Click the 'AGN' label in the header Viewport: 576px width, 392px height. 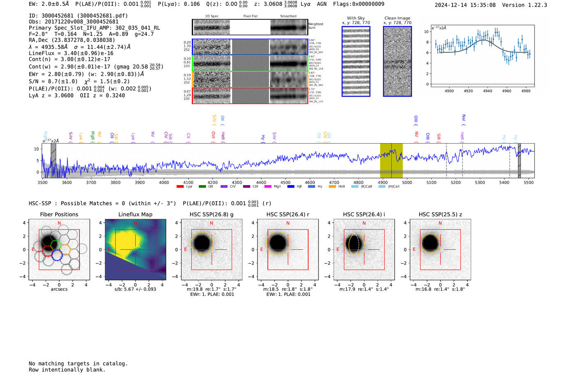(x=322, y=4)
